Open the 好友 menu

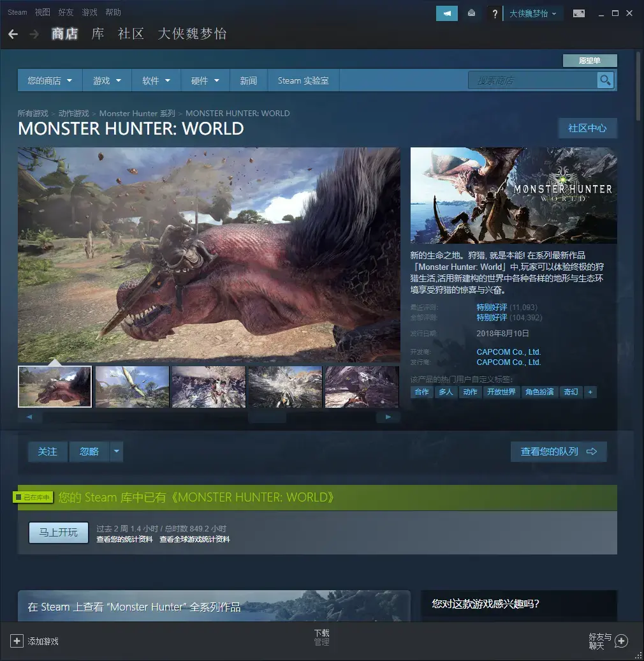tap(66, 12)
